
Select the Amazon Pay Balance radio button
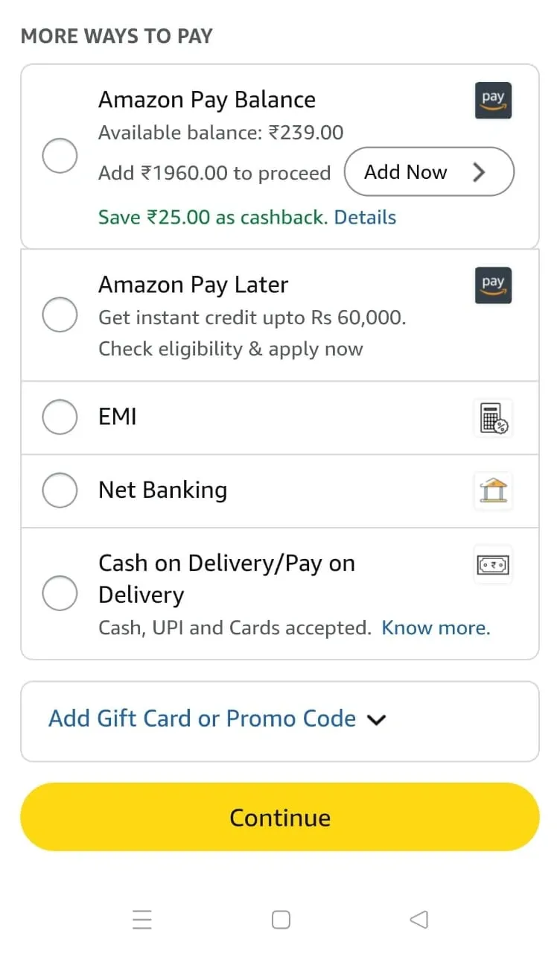[x=60, y=156]
